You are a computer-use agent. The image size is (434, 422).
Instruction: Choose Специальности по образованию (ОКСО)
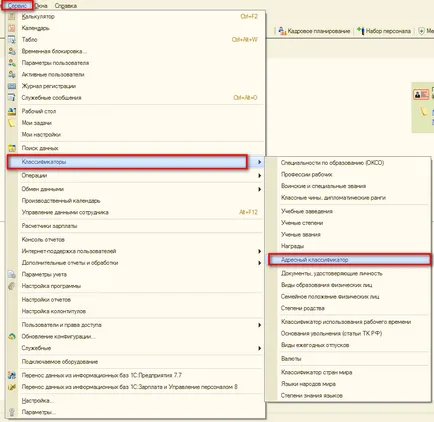point(332,163)
